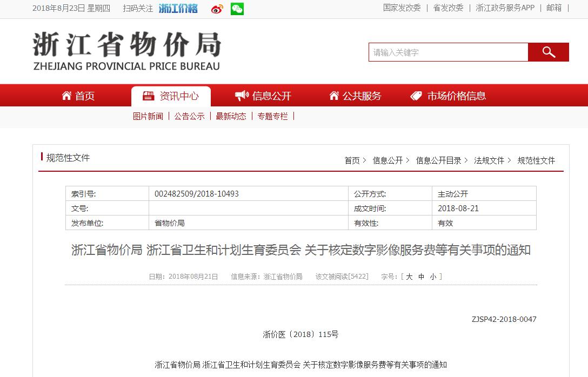
Task: Open the 国家发改委 top link
Action: coord(402,8)
